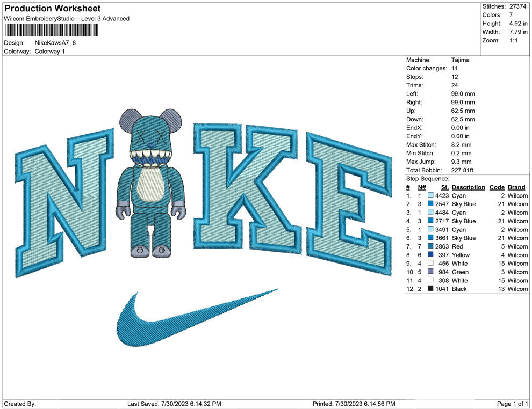Click the Trims value 24
Image resolution: width=532 pixels, height=409 pixels.
click(455, 85)
